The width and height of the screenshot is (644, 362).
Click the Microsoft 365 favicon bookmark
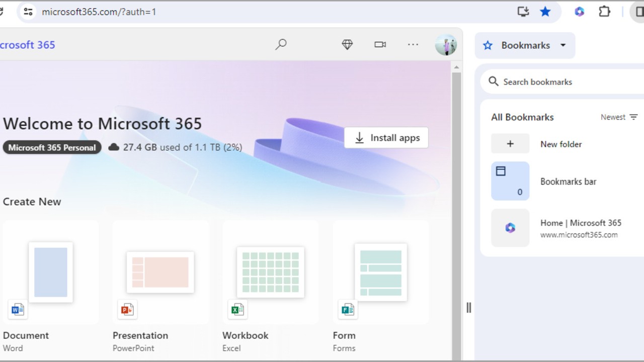pos(510,228)
